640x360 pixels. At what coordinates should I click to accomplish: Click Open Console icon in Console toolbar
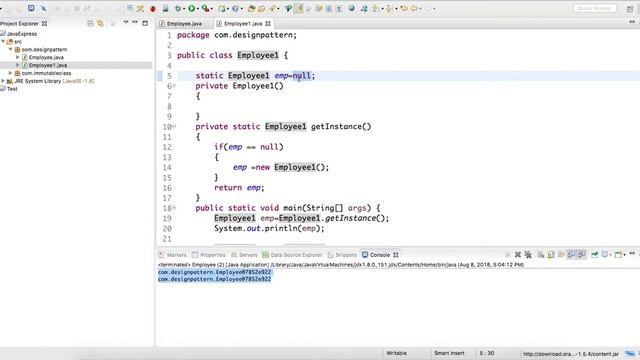(x=618, y=255)
